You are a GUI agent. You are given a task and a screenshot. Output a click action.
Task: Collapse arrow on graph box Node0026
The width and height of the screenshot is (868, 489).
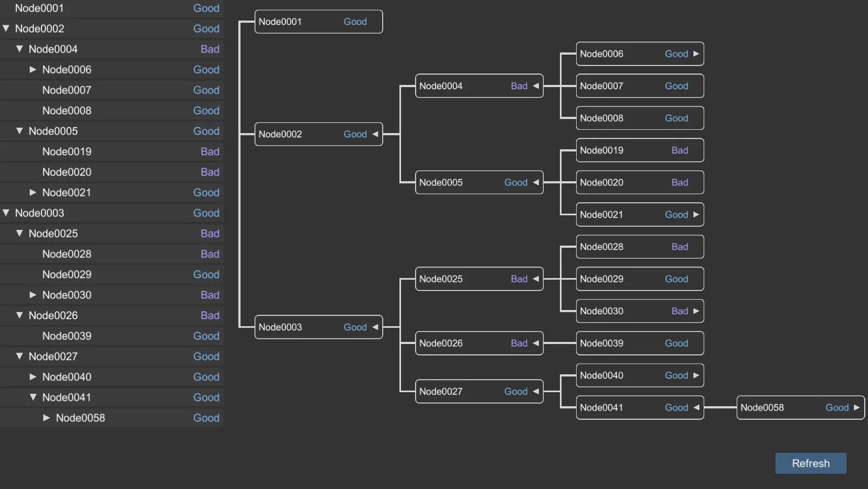[x=536, y=343]
